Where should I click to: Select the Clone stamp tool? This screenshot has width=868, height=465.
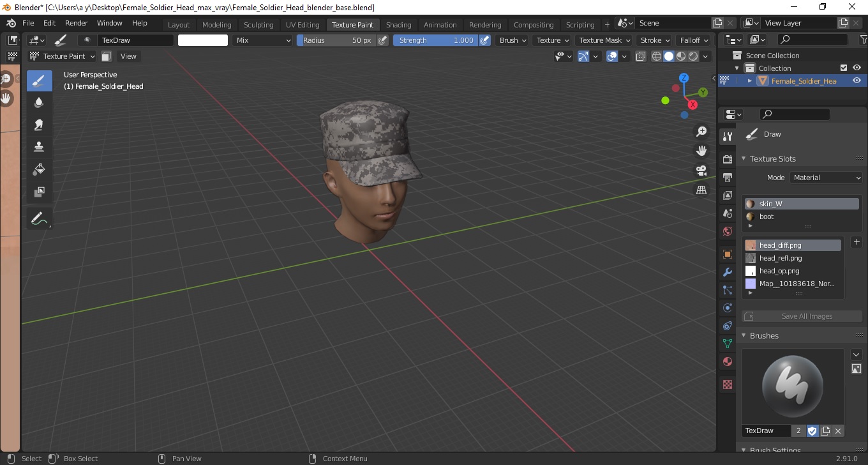coord(39,147)
